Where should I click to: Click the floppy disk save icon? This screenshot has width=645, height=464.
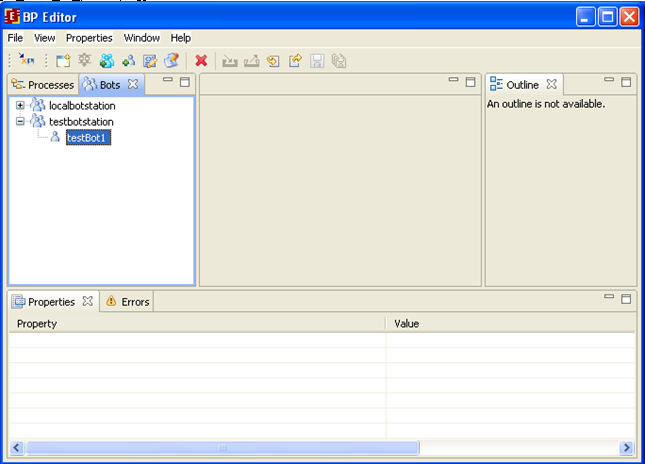pyautogui.click(x=317, y=61)
